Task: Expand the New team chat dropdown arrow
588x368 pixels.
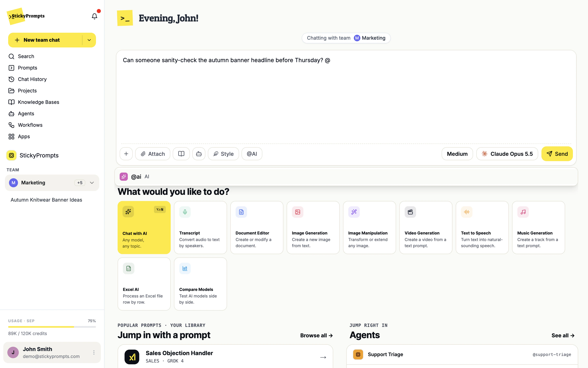Action: pyautogui.click(x=89, y=40)
